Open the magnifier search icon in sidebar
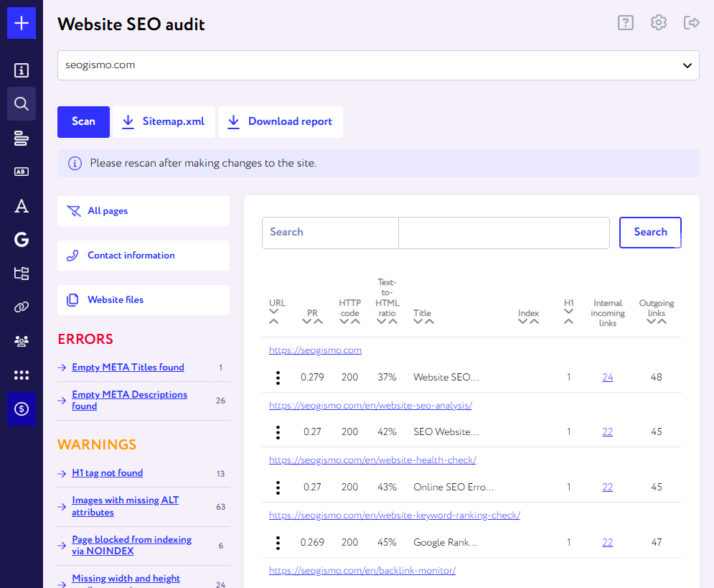 tap(22, 104)
